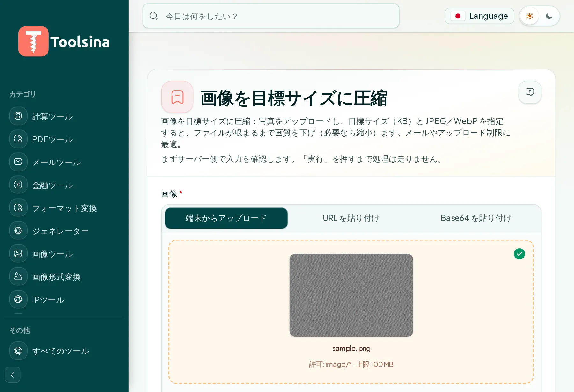Screen dimensions: 574x392
Task: Click the calculator icon beside 計算ツール
Action: [18, 116]
